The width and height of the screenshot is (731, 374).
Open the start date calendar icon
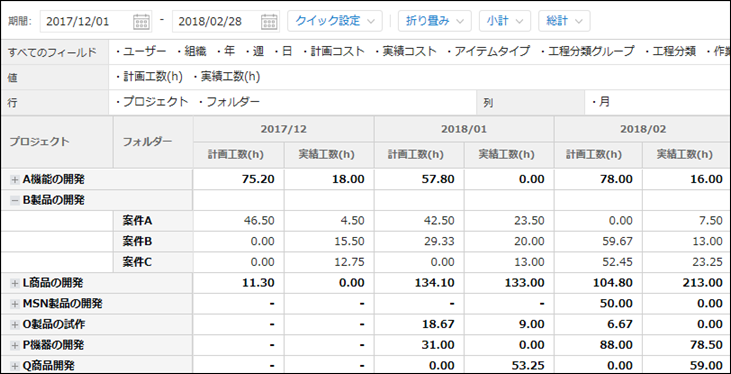pyautogui.click(x=141, y=21)
